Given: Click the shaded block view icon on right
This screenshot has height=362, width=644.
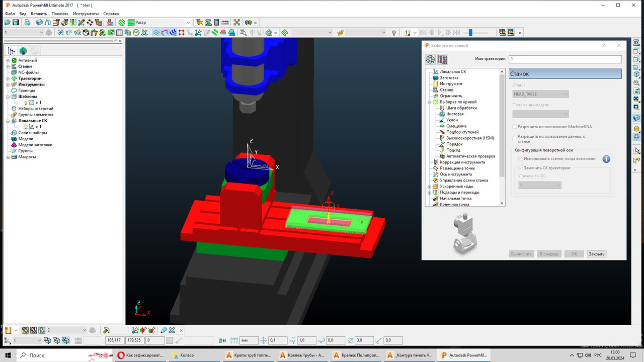Looking at the screenshot, I should pos(636,118).
